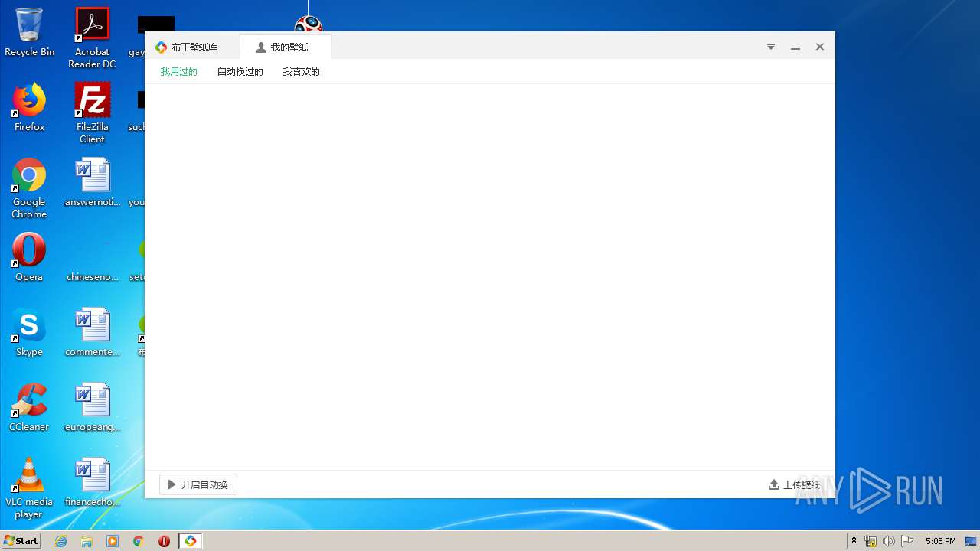Image resolution: width=980 pixels, height=551 pixels.
Task: Click the 开启自动换 button
Action: pos(198,484)
